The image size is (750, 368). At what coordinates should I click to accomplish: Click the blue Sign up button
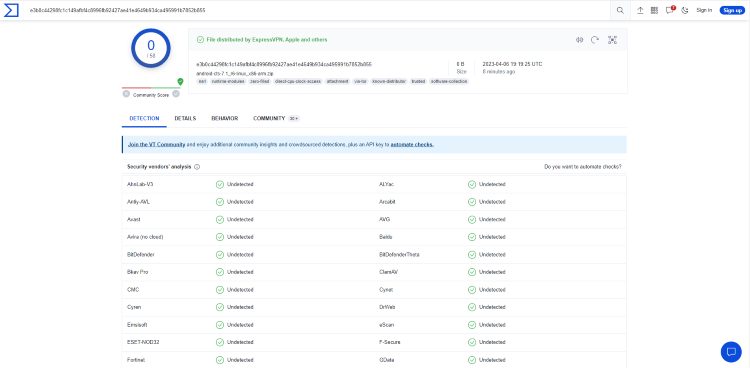coord(732,10)
